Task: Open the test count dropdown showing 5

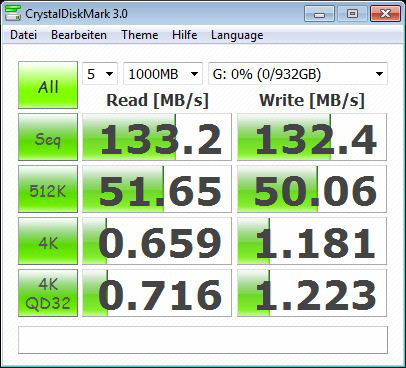Action: point(100,74)
